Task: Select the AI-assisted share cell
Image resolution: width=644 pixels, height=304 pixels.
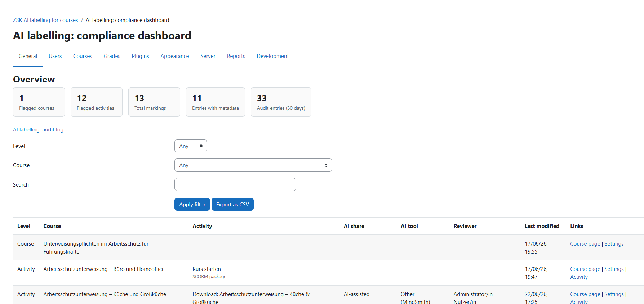Action: click(x=357, y=294)
